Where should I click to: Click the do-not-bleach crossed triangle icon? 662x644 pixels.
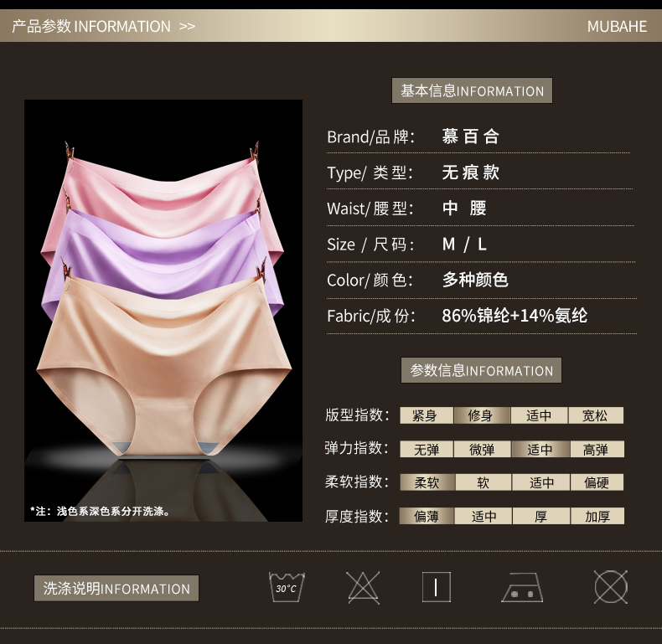363,587
